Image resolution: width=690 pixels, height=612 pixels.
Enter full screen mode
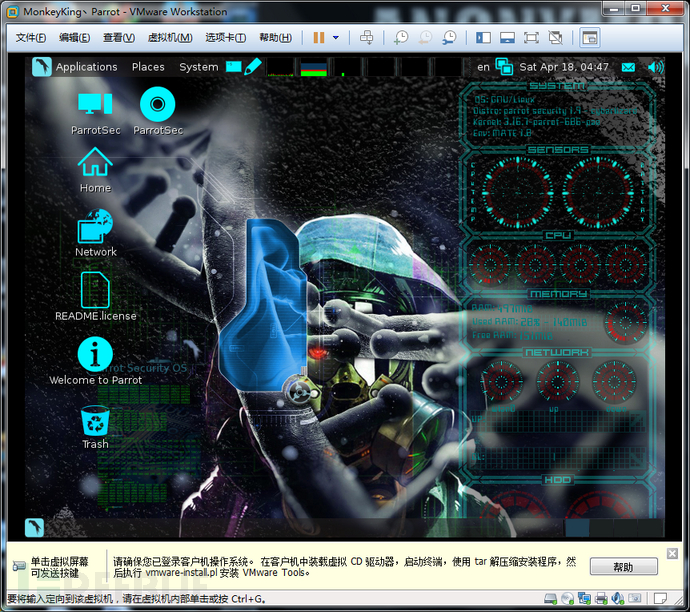[531, 38]
